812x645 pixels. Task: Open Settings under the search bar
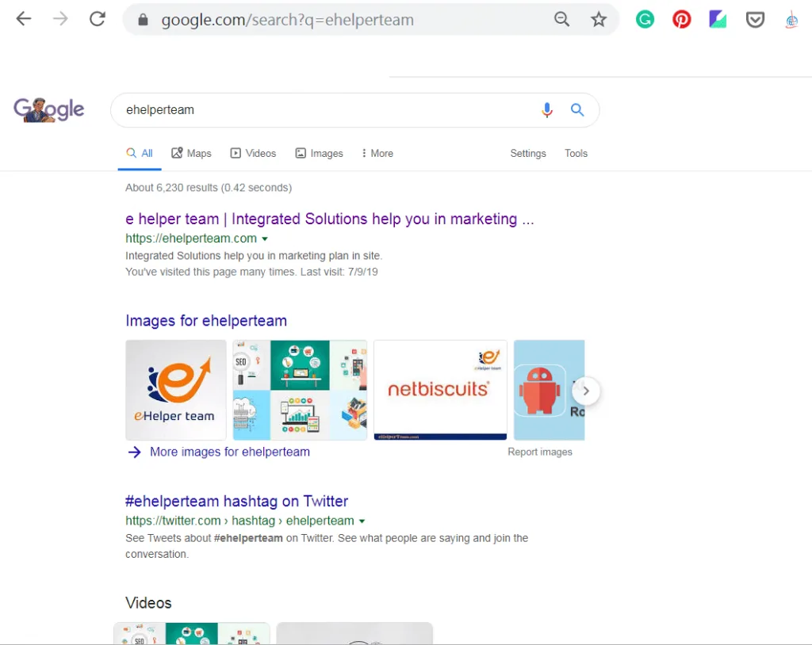527,153
